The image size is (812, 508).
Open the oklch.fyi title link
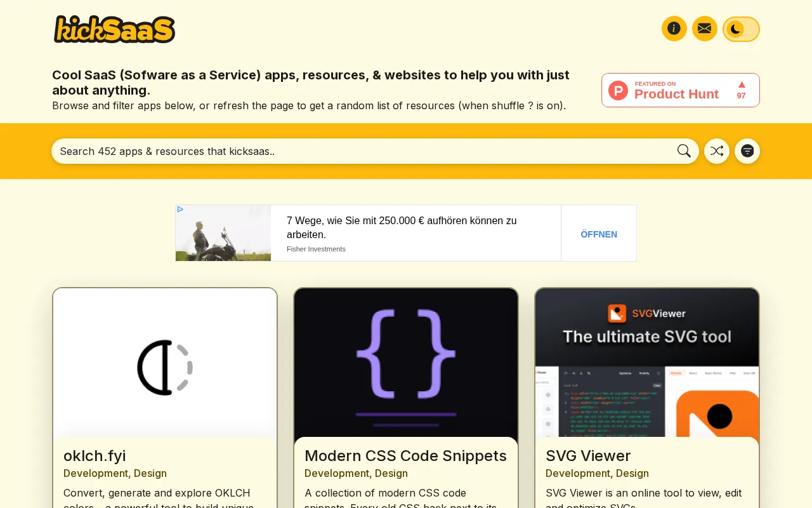pos(95,456)
